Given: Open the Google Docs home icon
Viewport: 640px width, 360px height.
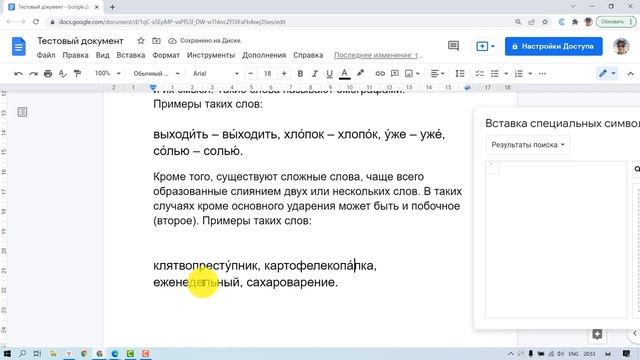Looking at the screenshot, I should tap(18, 46).
